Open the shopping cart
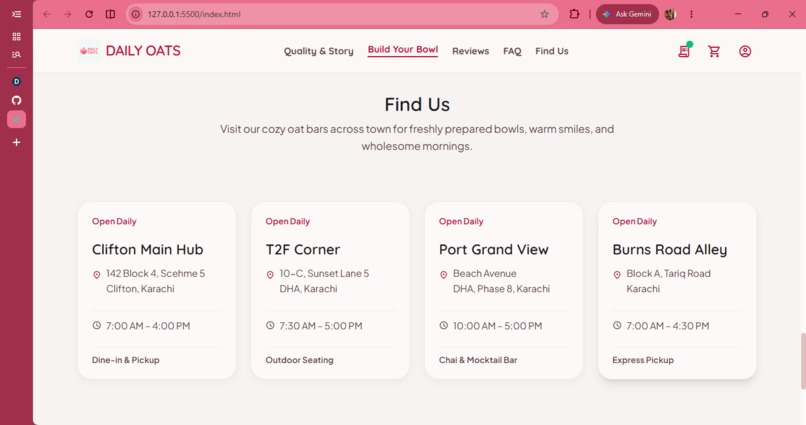This screenshot has width=806, height=425. (714, 51)
